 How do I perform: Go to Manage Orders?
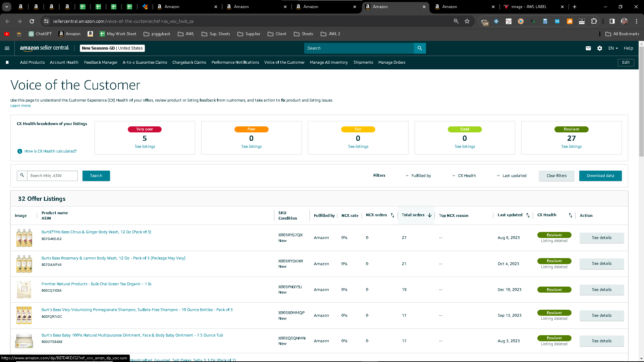[392, 62]
